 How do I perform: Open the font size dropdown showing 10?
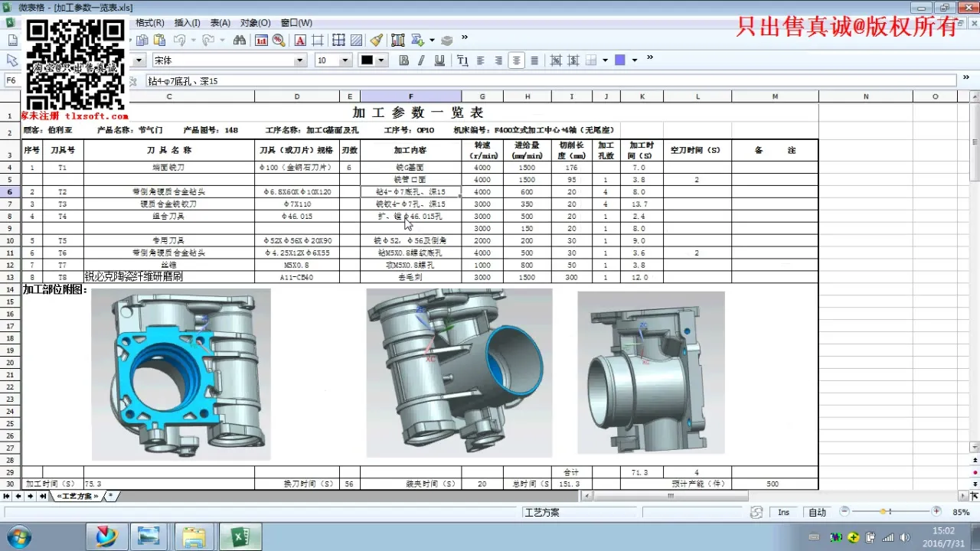click(345, 60)
